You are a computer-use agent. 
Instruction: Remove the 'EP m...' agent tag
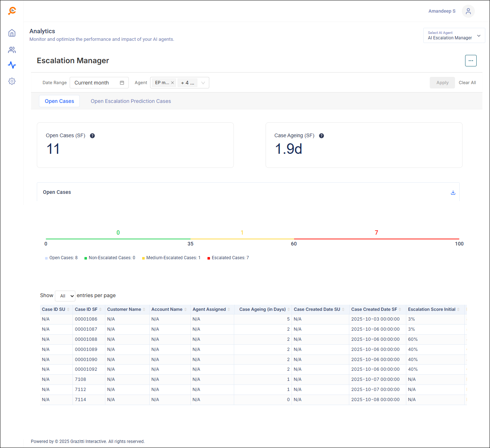click(172, 83)
